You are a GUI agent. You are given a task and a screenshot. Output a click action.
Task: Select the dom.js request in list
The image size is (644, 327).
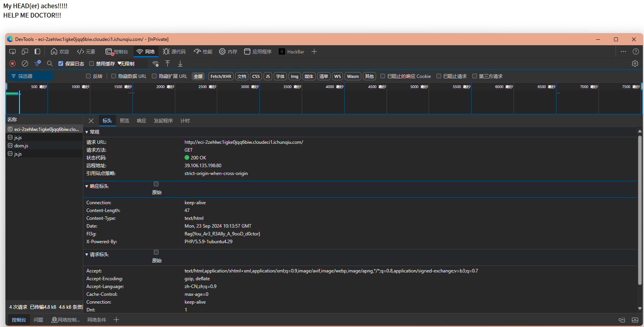(21, 146)
